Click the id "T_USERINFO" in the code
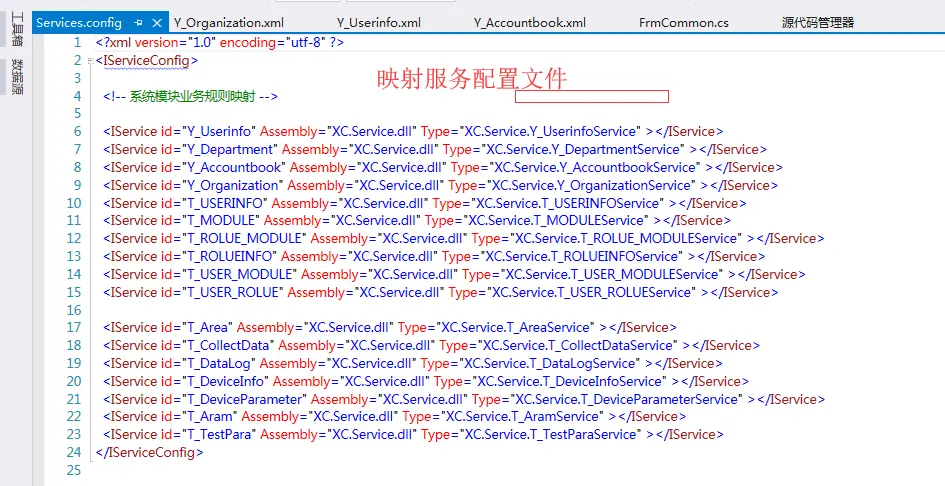The height and width of the screenshot is (486, 945). point(225,203)
